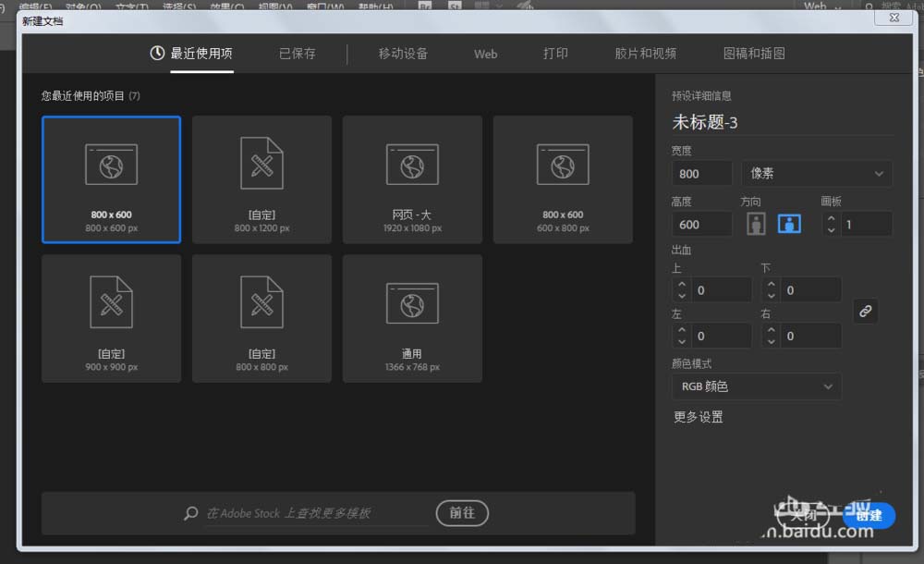Close the 新建文档 dialog window
The width and height of the screenshot is (924, 564).
894,18
